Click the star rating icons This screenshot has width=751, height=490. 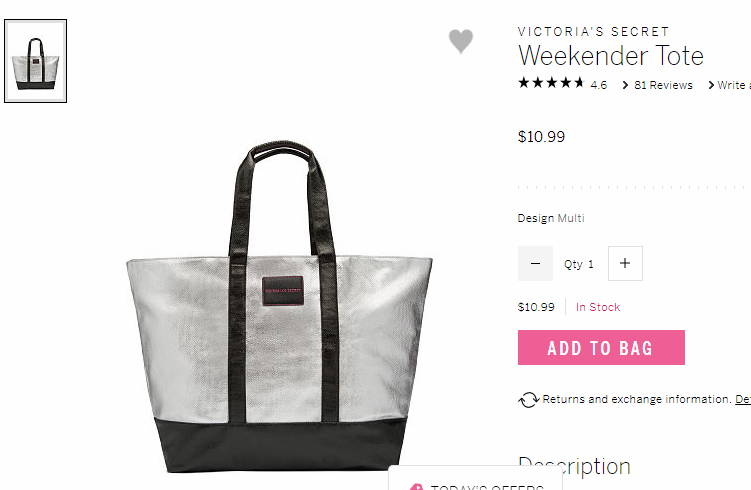[x=551, y=83]
